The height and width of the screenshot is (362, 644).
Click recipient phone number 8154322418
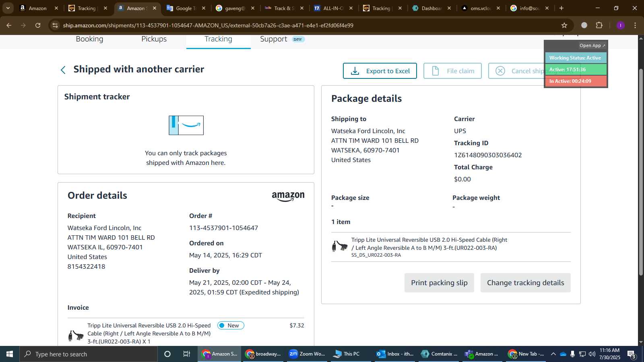click(86, 267)
